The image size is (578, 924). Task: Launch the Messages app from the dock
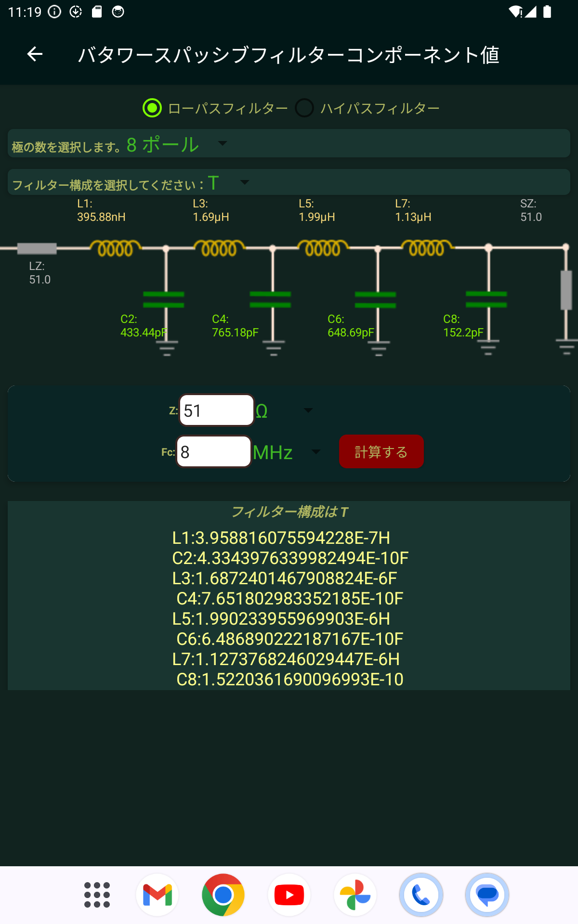tap(487, 895)
